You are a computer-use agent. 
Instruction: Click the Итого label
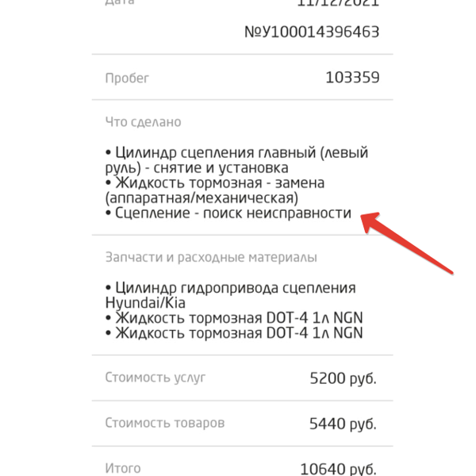coord(123,469)
